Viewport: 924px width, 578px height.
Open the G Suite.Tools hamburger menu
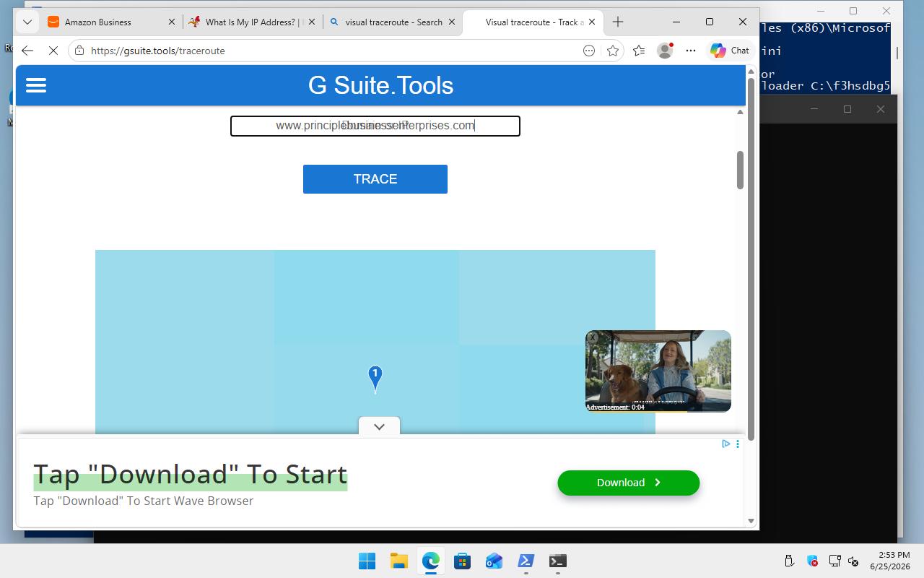[x=36, y=85]
